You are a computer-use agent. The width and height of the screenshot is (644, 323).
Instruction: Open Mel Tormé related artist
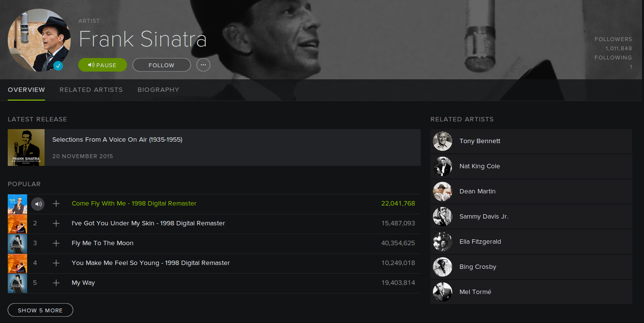tap(531, 292)
